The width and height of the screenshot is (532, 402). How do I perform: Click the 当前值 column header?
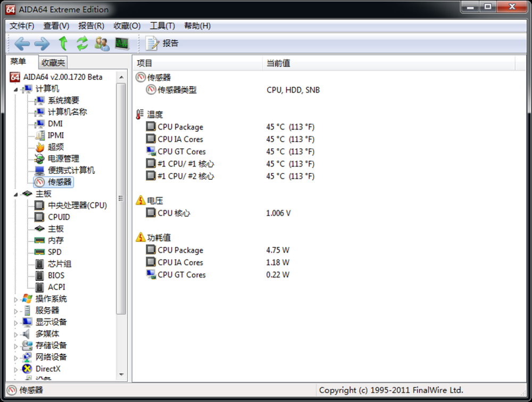click(x=389, y=63)
